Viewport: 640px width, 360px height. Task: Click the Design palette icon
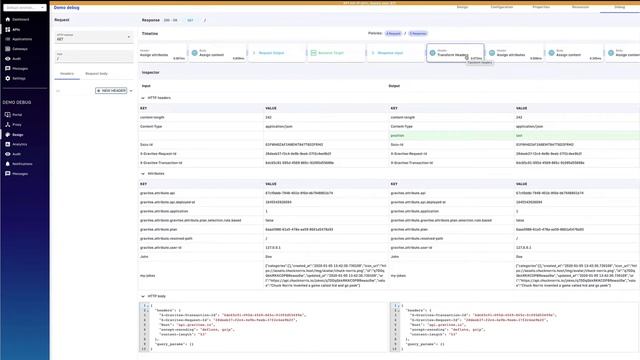[7, 134]
